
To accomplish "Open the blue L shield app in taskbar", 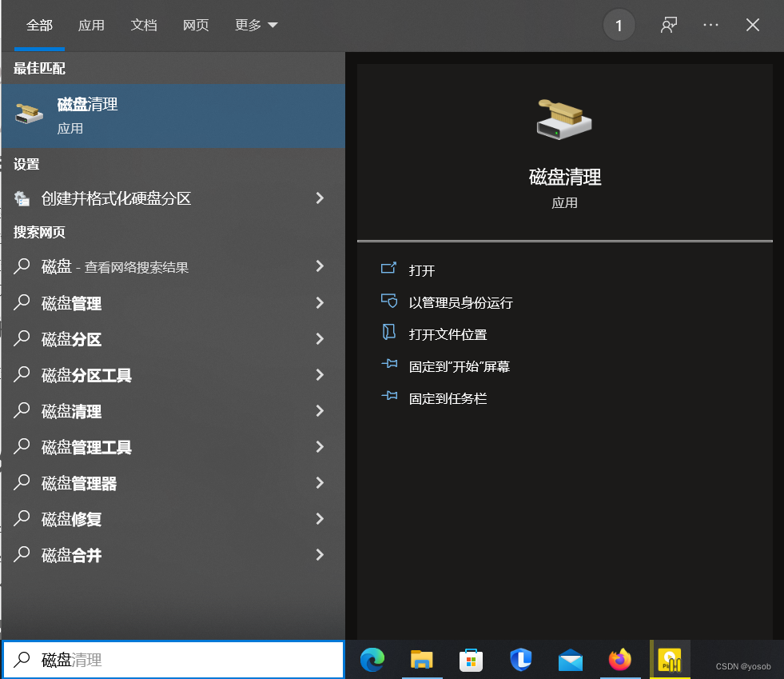I will tap(520, 660).
